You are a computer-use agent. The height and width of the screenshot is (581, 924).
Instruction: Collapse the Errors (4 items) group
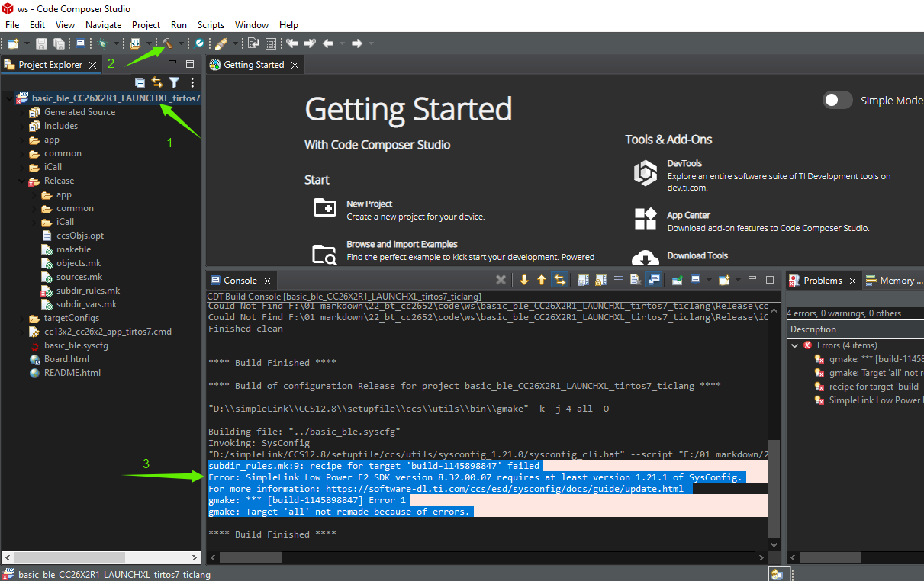point(794,345)
